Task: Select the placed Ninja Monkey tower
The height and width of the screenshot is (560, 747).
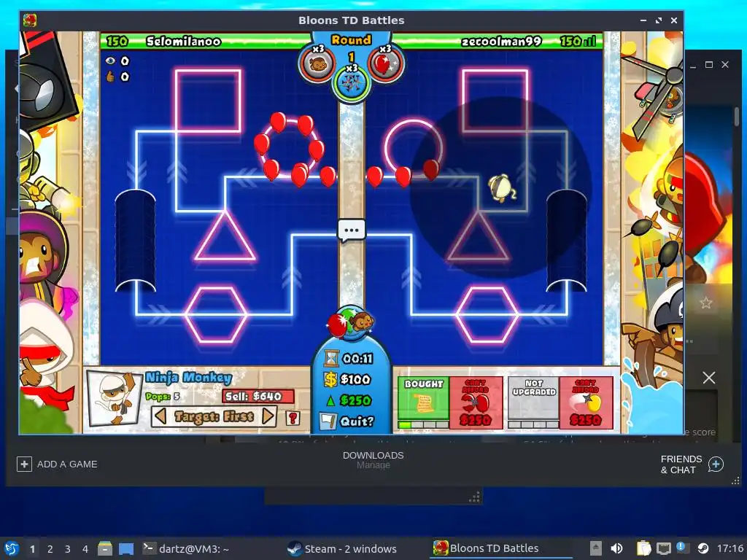Action: (x=502, y=187)
